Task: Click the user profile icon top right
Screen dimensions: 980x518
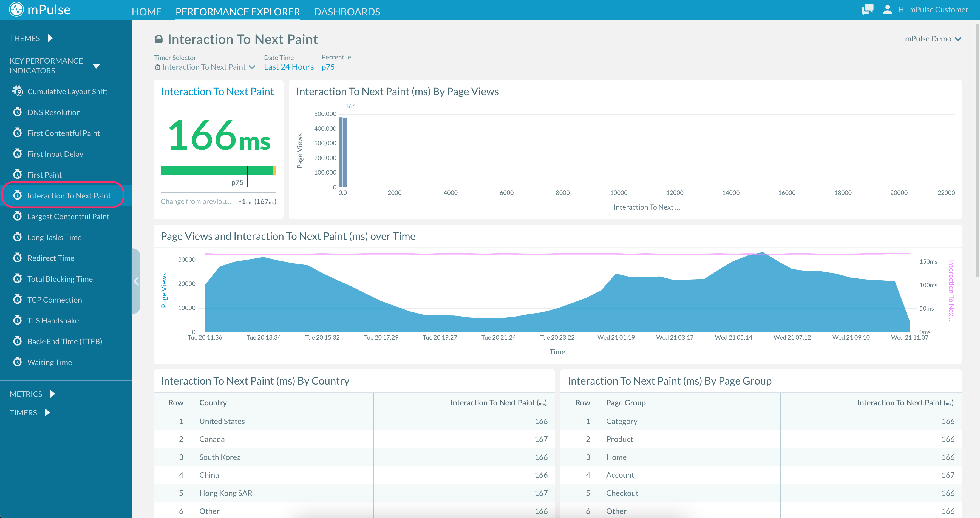Action: pos(888,9)
